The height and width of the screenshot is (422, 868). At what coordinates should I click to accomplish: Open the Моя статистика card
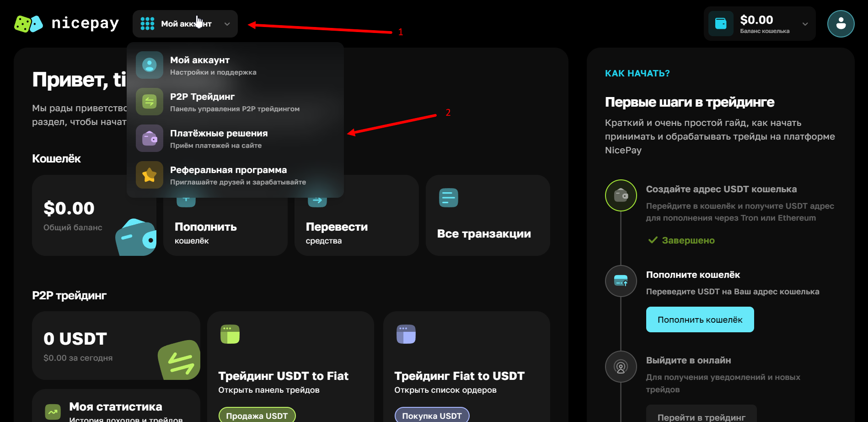116,406
